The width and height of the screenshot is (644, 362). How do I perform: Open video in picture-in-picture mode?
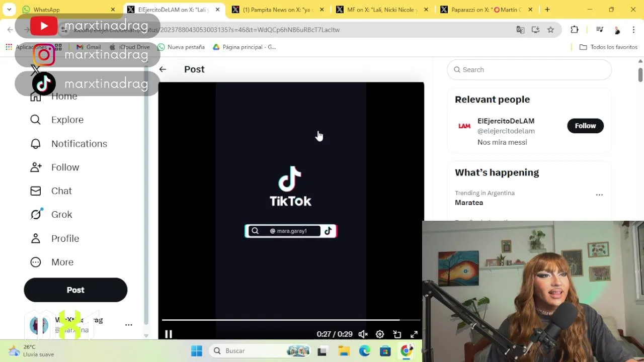[397, 334]
